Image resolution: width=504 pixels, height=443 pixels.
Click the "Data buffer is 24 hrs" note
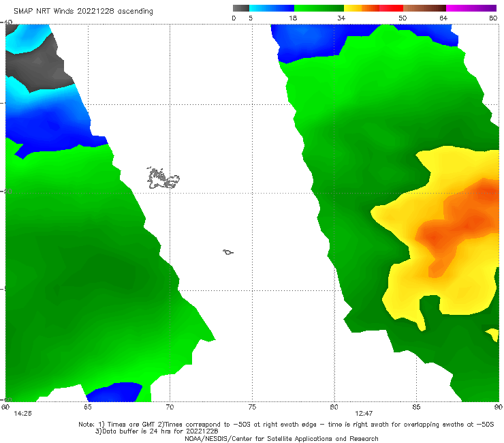coord(156,431)
